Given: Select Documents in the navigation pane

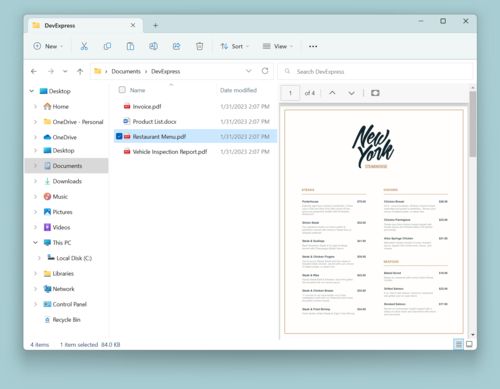Looking at the screenshot, I should coord(67,166).
